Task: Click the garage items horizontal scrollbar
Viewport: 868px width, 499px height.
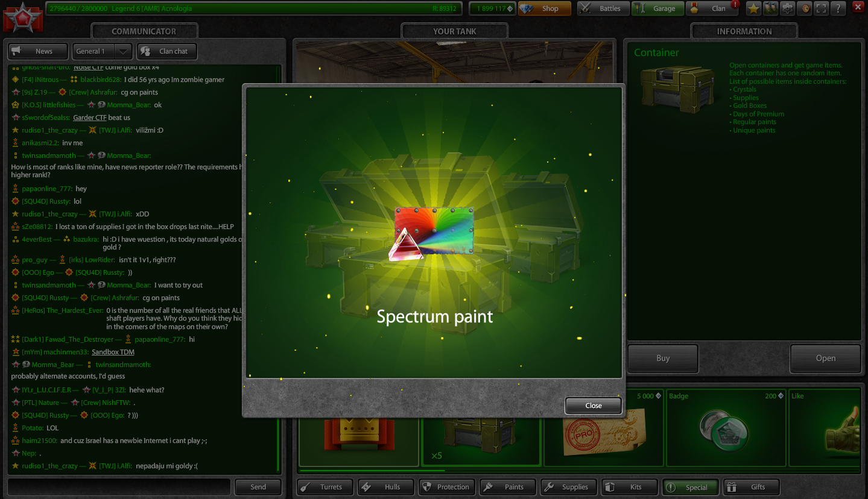Action: pos(372,471)
